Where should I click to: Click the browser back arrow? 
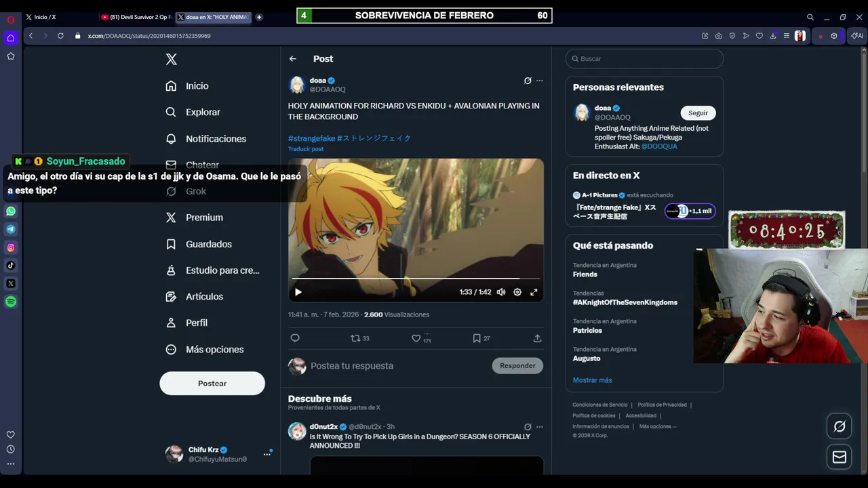click(x=31, y=36)
